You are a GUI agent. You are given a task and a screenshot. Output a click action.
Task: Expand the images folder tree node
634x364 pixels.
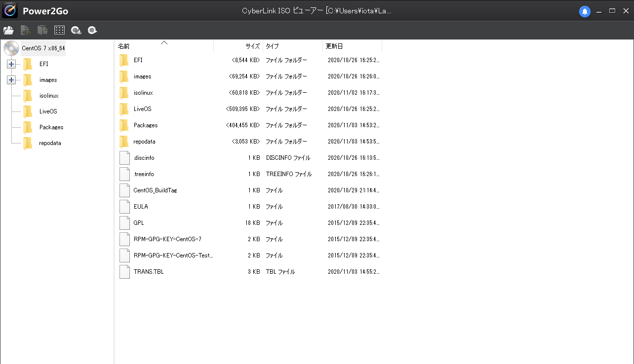11,80
